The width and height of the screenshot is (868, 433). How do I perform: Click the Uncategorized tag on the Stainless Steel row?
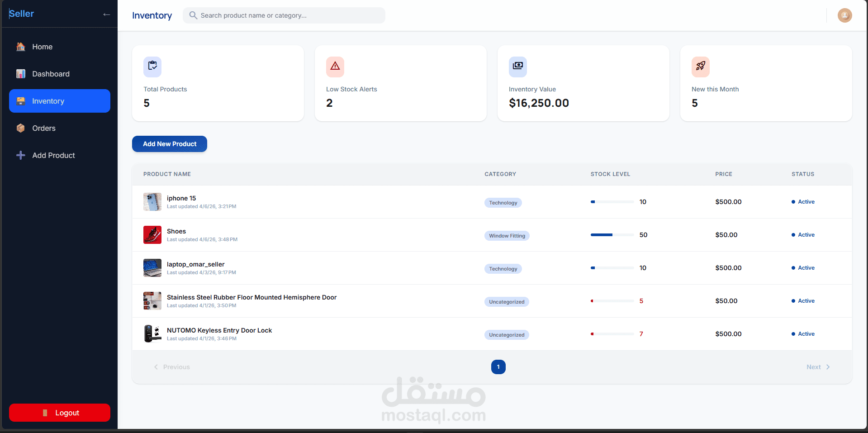point(507,302)
